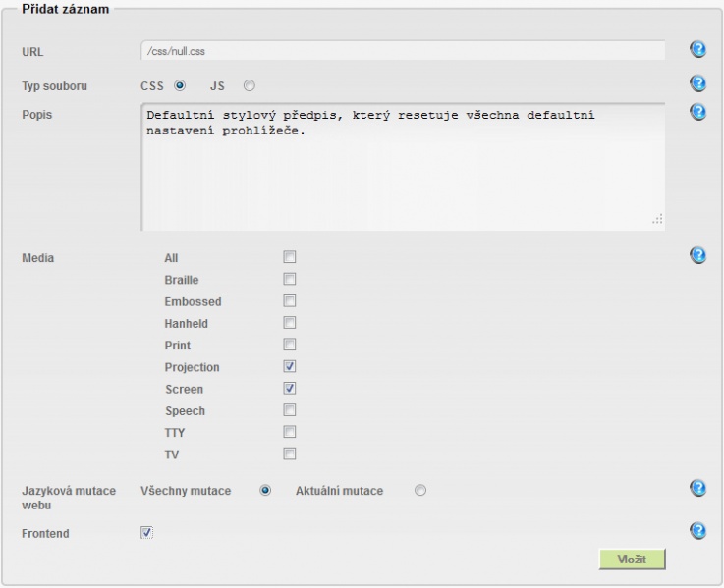The image size is (724, 588).
Task: Click the 'Screen' media label
Action: tap(185, 389)
